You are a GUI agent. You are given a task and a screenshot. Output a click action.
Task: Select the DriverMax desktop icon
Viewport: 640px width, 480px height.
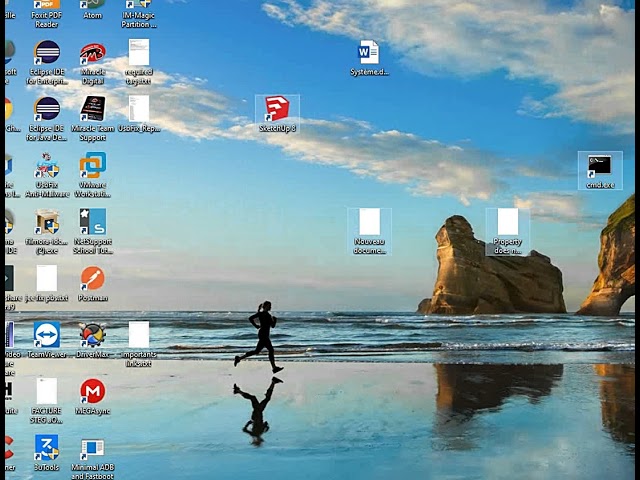[93, 340]
